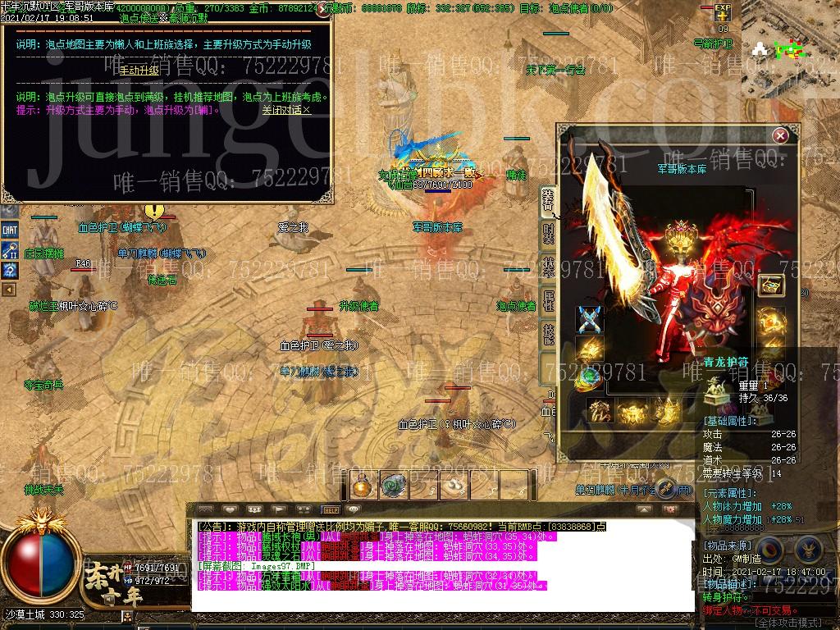Use the green scroll item in the quick bar
Viewport: 840px width, 630px height.
point(394,486)
